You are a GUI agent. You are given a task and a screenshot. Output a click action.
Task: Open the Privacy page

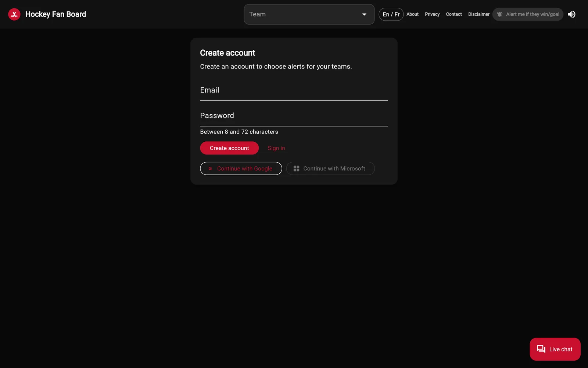[x=432, y=14]
